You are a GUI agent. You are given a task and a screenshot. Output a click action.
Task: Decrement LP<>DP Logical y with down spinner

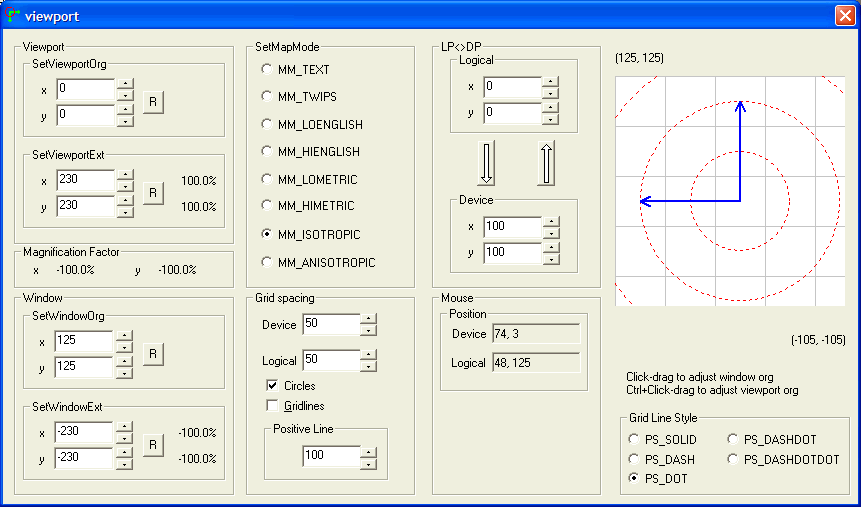[x=550, y=119]
